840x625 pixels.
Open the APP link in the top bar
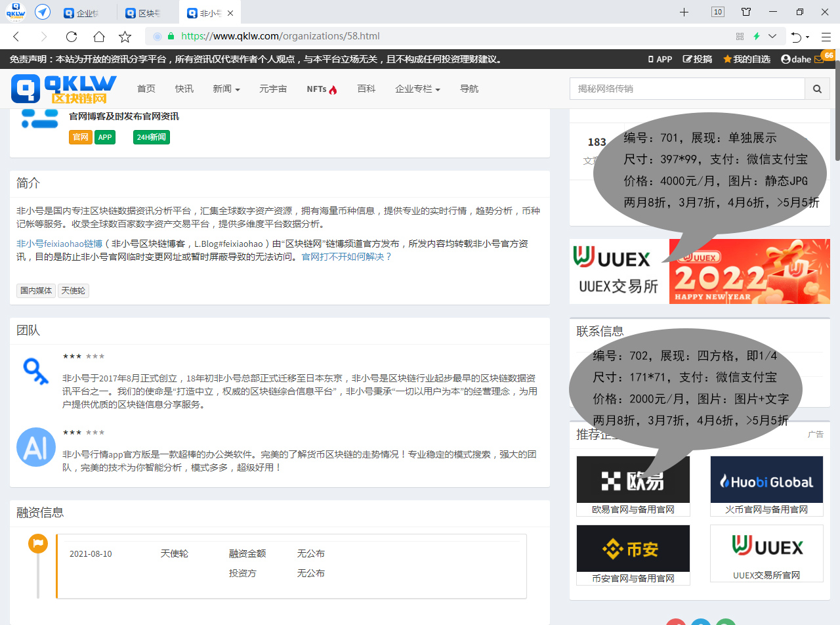(x=660, y=59)
